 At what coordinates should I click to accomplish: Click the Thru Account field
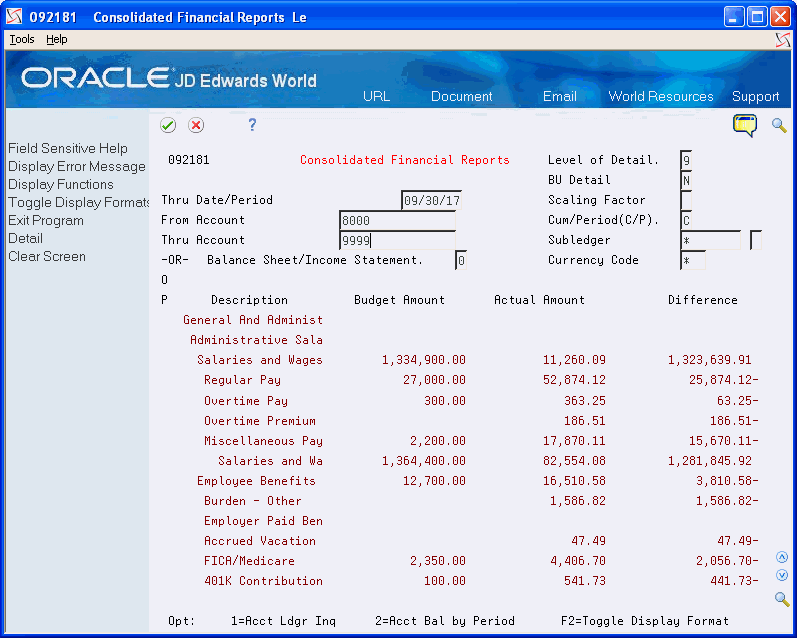coord(397,240)
